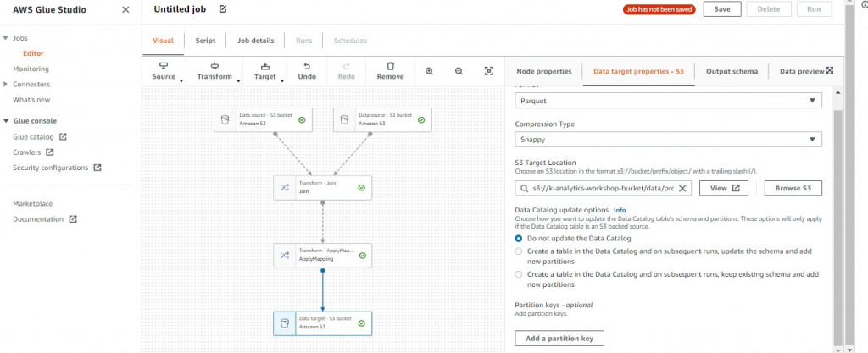
Task: Open Documentation external link icon
Action: [x=73, y=219]
